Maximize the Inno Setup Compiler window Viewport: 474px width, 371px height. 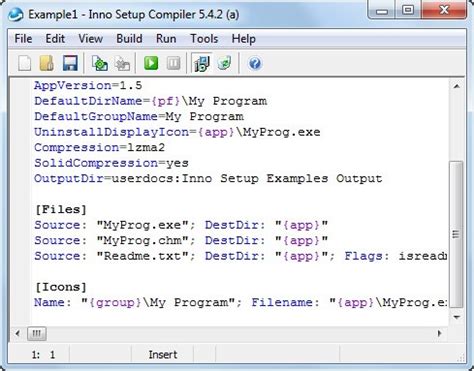pyautogui.click(x=408, y=10)
